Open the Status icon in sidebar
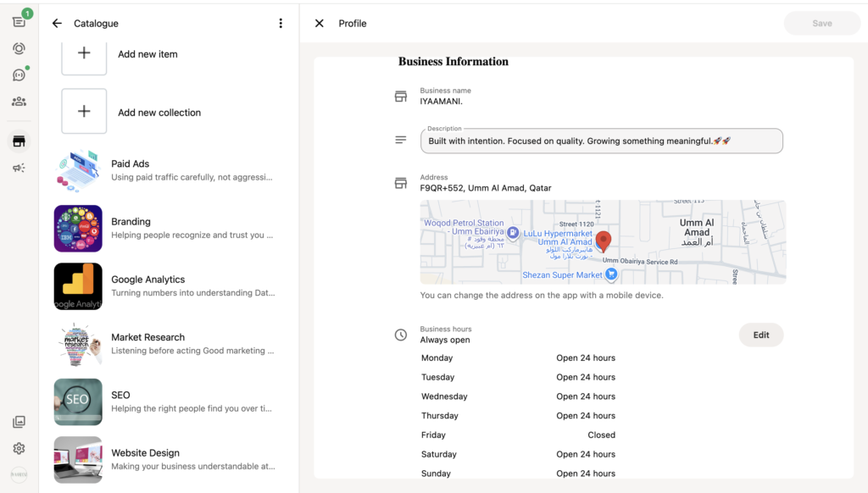Image resolution: width=868 pixels, height=493 pixels. tap(19, 48)
